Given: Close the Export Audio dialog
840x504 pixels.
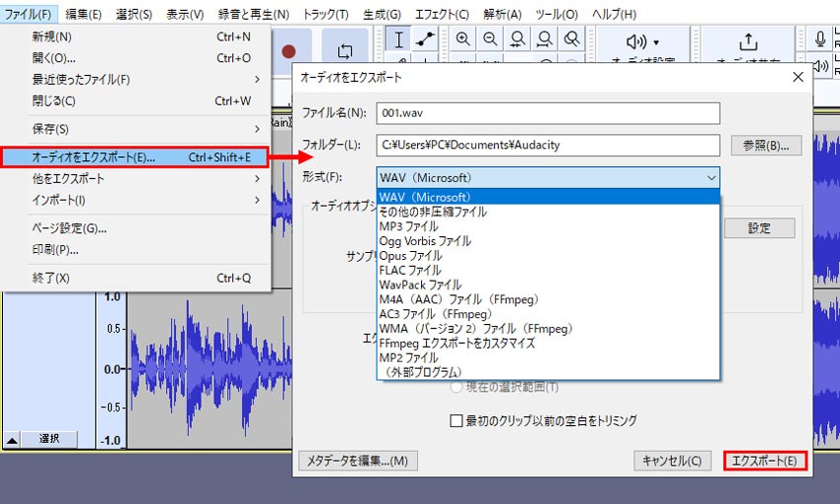Looking at the screenshot, I should pos(798,77).
